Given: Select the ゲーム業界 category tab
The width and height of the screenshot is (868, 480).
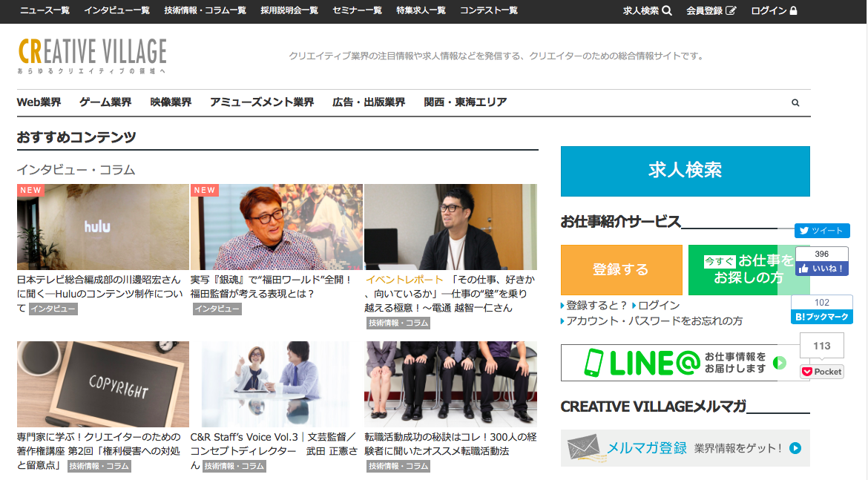Looking at the screenshot, I should point(105,102).
